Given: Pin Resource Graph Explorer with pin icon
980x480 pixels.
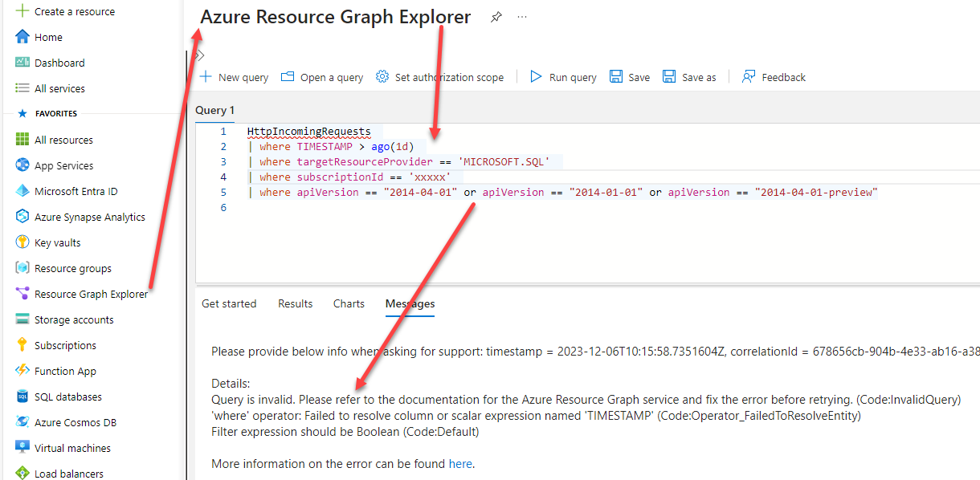Looking at the screenshot, I should click(x=496, y=18).
